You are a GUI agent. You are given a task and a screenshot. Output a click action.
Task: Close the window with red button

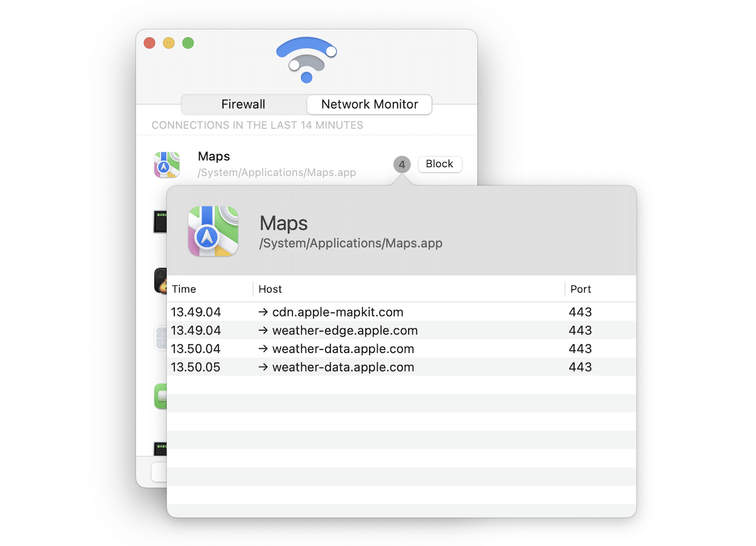[x=149, y=43]
